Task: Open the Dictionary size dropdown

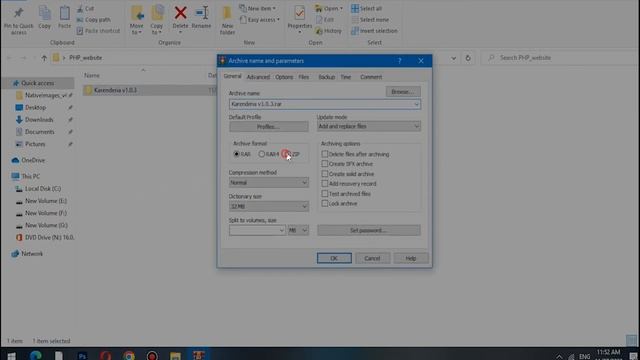Action: [269, 207]
